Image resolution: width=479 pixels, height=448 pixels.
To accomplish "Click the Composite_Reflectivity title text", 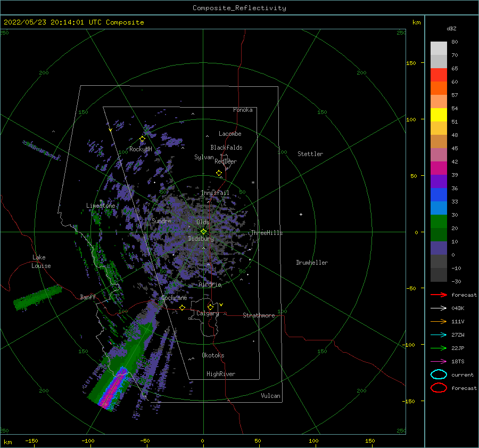I will (x=240, y=8).
